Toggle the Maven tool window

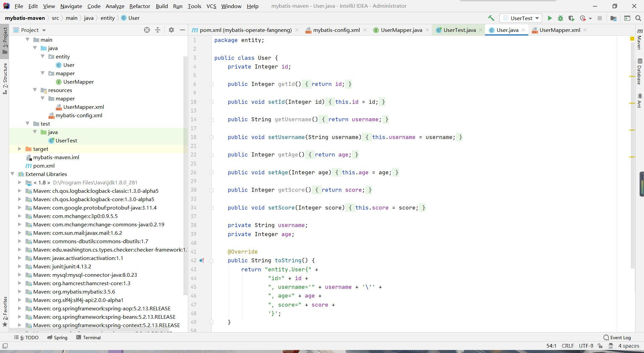click(640, 40)
